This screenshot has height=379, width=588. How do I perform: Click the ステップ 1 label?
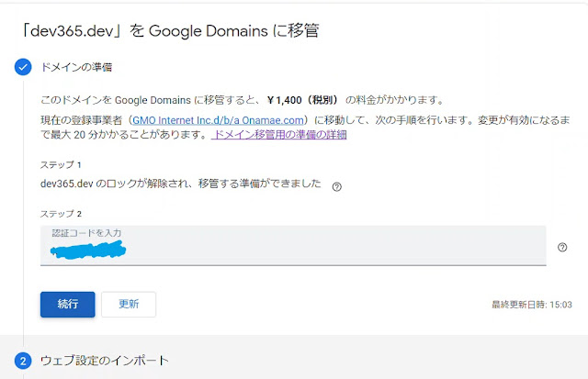61,165
